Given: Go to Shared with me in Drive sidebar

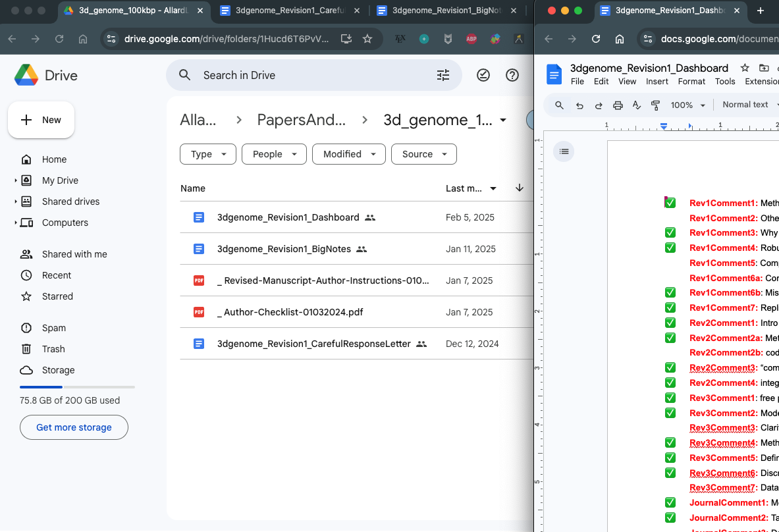Looking at the screenshot, I should pos(74,254).
